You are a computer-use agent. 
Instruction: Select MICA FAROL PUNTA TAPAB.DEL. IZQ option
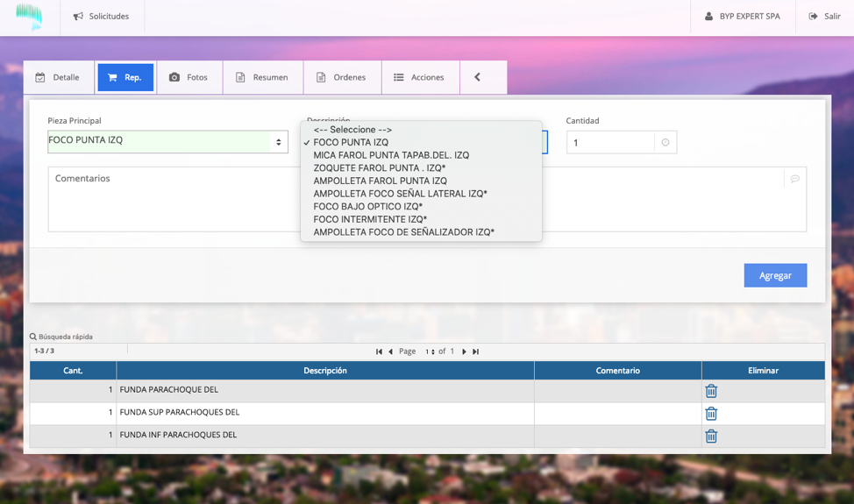click(391, 155)
